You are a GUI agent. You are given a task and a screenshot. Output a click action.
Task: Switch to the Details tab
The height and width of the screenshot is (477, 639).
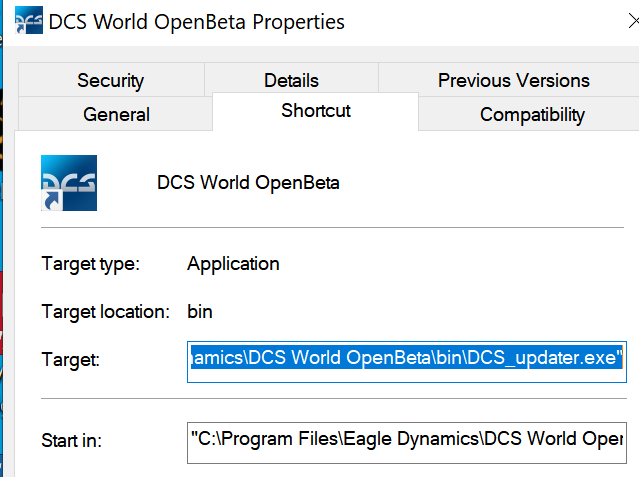[x=291, y=79]
